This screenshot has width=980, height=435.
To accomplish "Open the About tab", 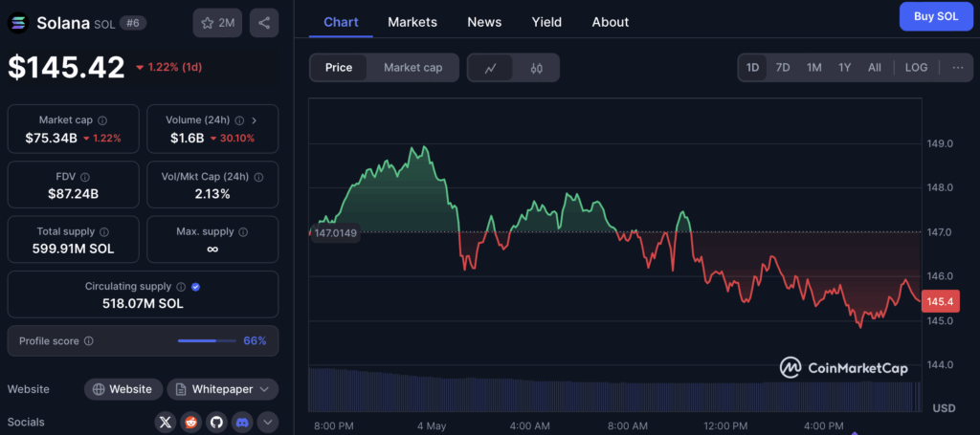I will (x=611, y=22).
